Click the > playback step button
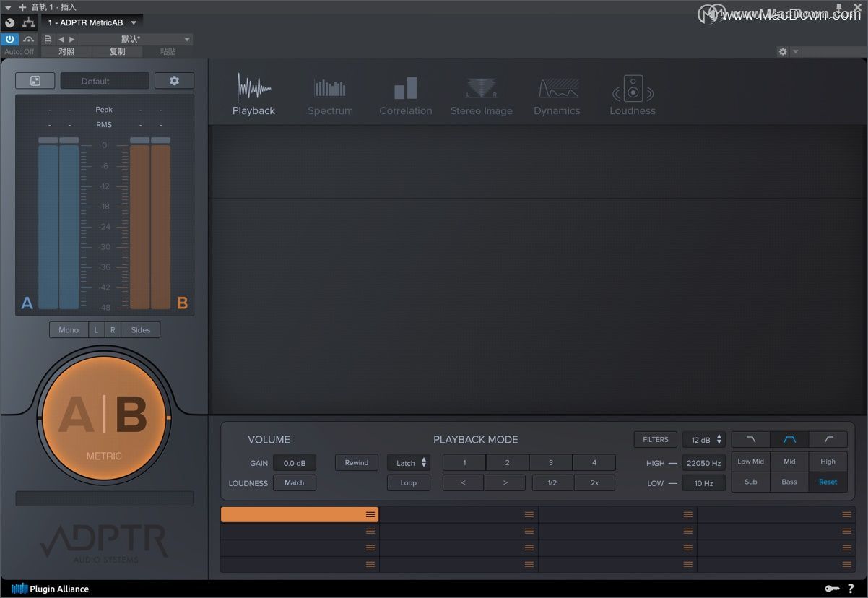Screen dimensions: 868x598 (x=505, y=482)
